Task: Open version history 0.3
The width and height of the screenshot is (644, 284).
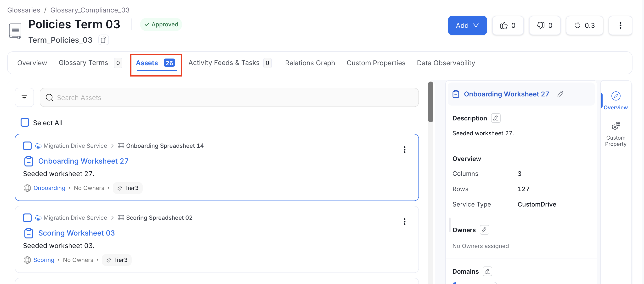Action: pyautogui.click(x=584, y=25)
